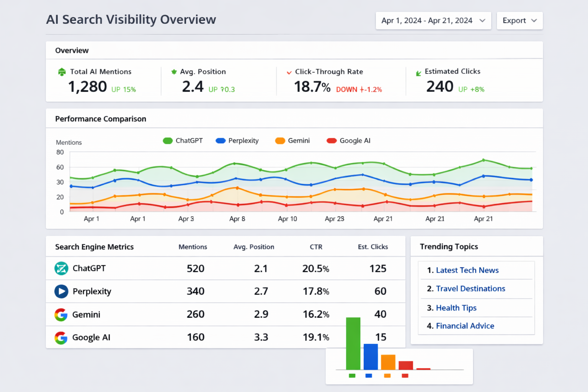
Task: Click Perplexity CTR value 17.8%
Action: point(316,291)
